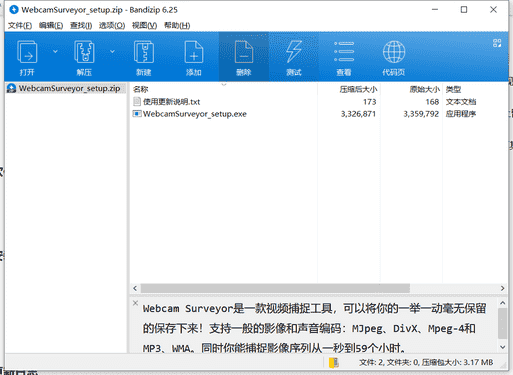Click the 代码页 (Code page) globe icon
Viewport: 513px width, 375px height.
(x=394, y=52)
